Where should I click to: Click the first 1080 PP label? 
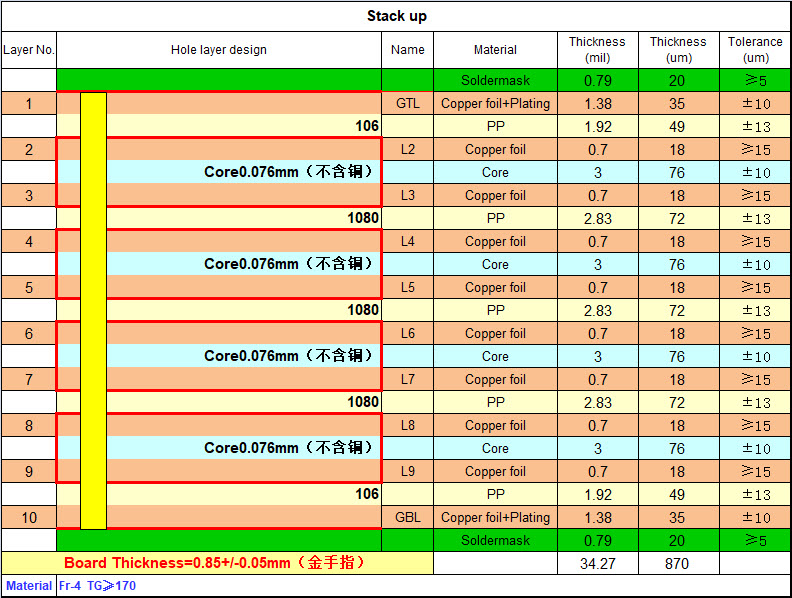pyautogui.click(x=363, y=218)
